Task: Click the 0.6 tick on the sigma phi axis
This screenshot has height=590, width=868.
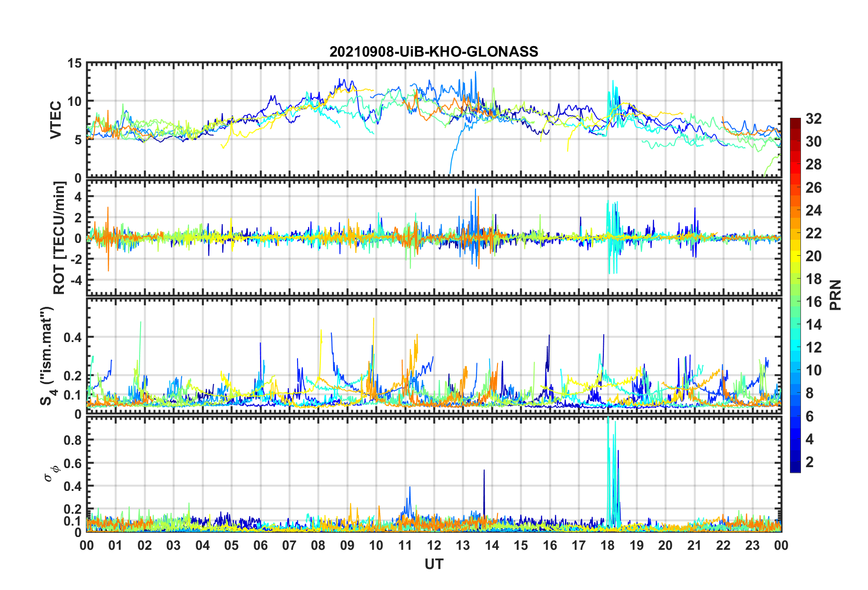Action: click(x=73, y=463)
